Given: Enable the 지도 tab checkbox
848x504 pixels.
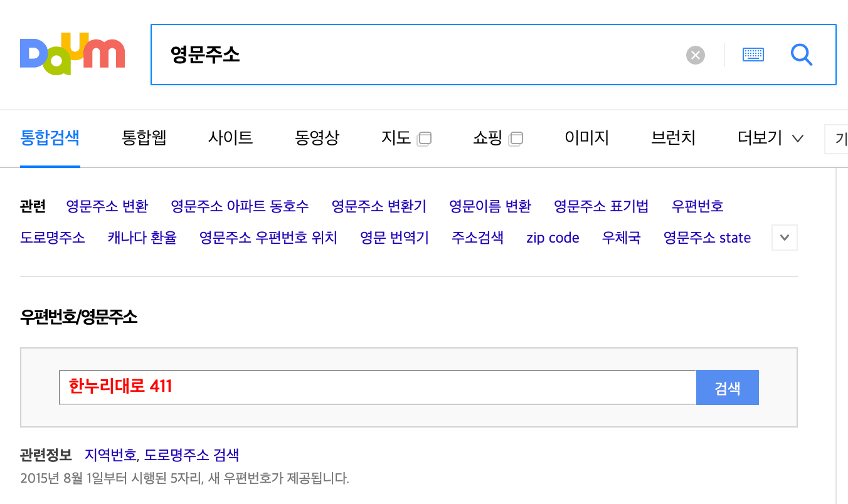Looking at the screenshot, I should 425,139.
